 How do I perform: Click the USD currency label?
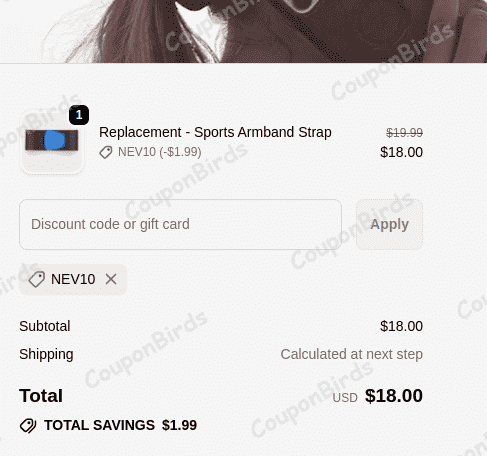345,398
